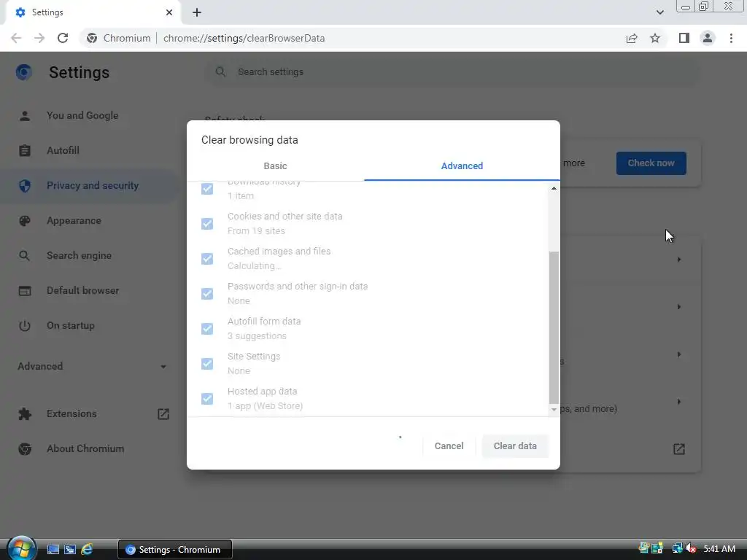The height and width of the screenshot is (560, 747).
Task: Open the Extensions page link
Action: [x=71, y=414]
